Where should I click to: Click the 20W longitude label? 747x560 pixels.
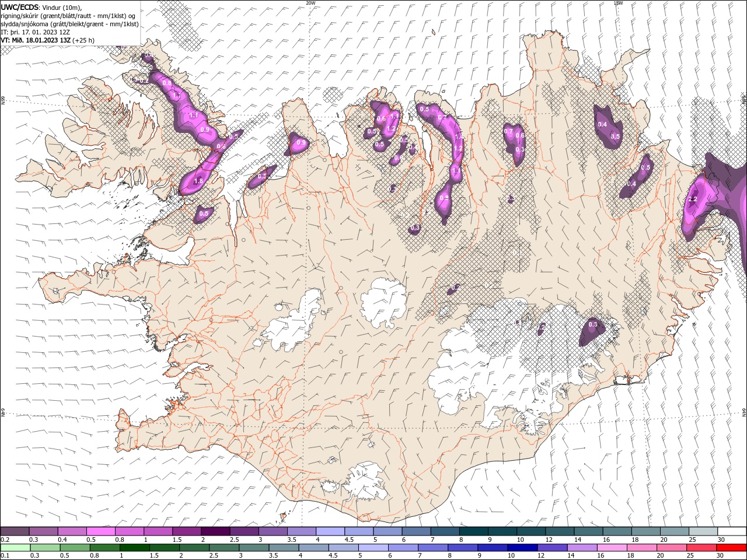coord(310,3)
